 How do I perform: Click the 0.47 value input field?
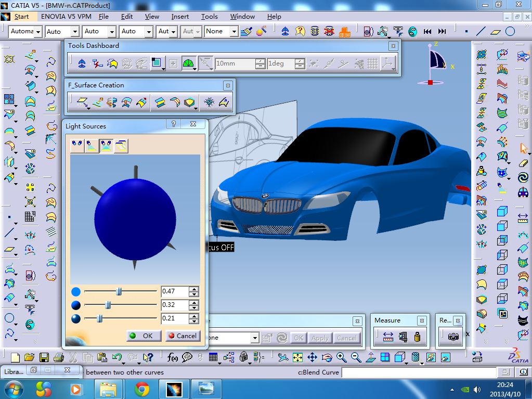click(175, 291)
